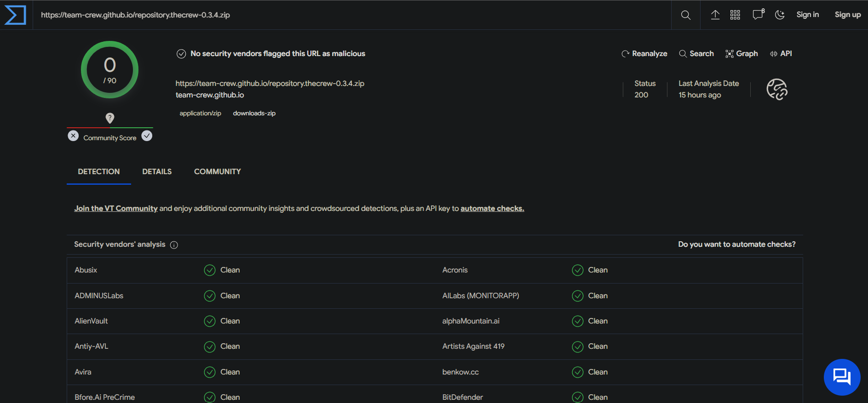Click the Clean check icon for Acronis
Image resolution: width=868 pixels, height=403 pixels.
point(578,270)
